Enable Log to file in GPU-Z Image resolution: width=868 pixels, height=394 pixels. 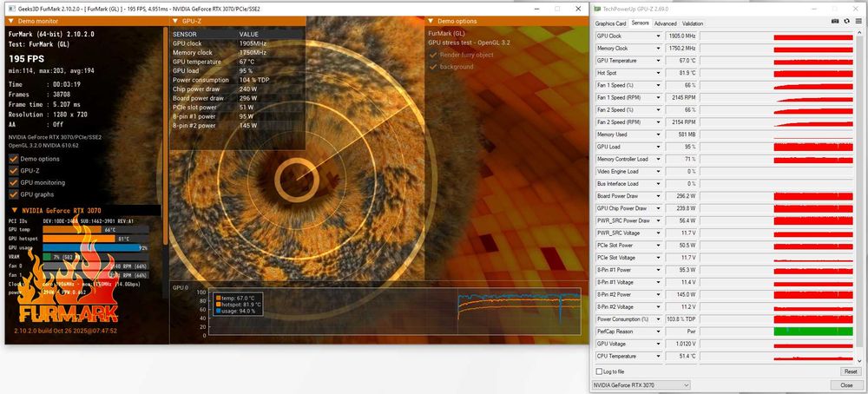[x=599, y=371]
